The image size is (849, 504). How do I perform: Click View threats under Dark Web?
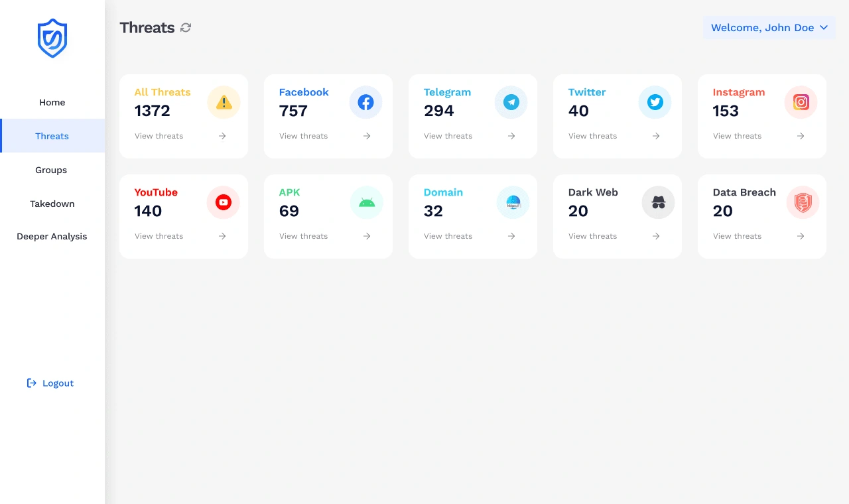593,236
